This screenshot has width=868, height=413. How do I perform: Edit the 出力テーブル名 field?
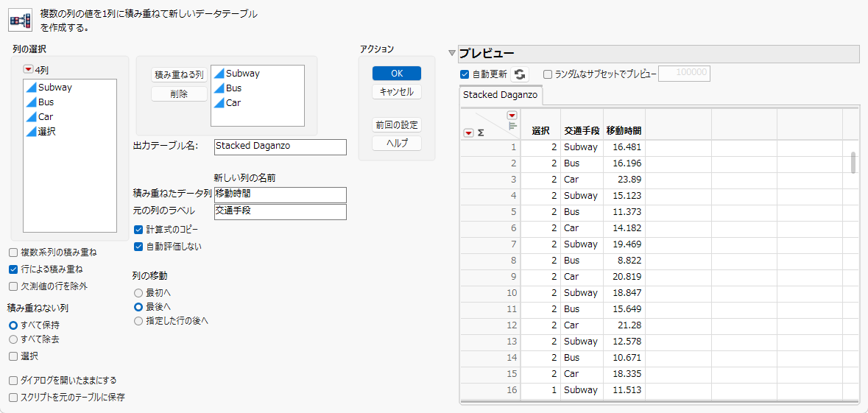(x=280, y=147)
